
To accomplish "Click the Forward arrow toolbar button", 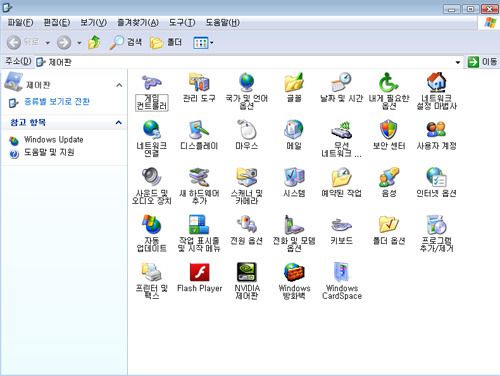I will [x=64, y=43].
